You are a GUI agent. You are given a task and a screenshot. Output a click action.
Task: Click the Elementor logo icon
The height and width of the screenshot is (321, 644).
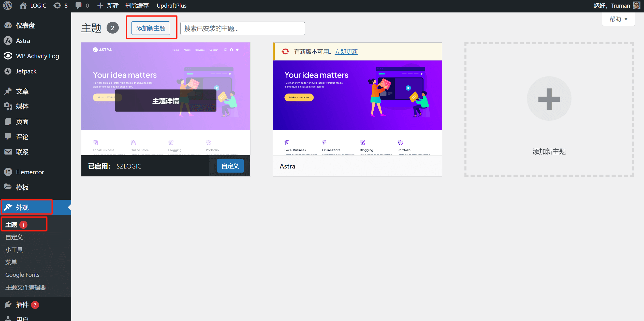8,172
